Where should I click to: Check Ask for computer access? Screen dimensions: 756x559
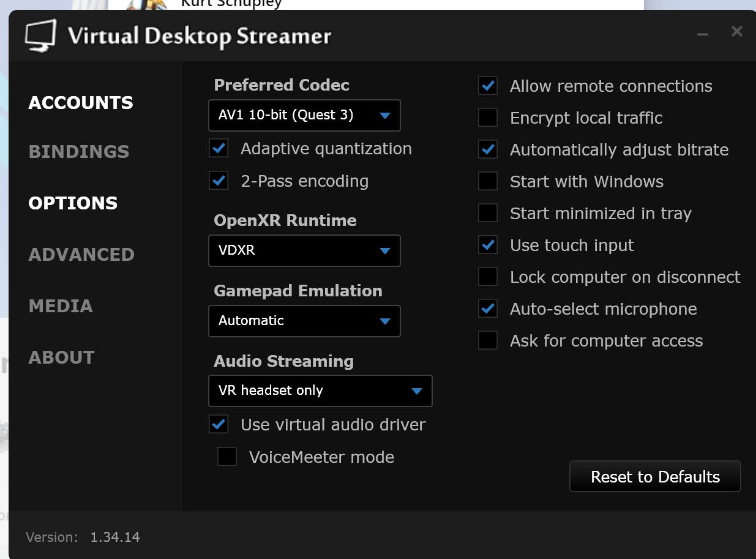point(488,340)
